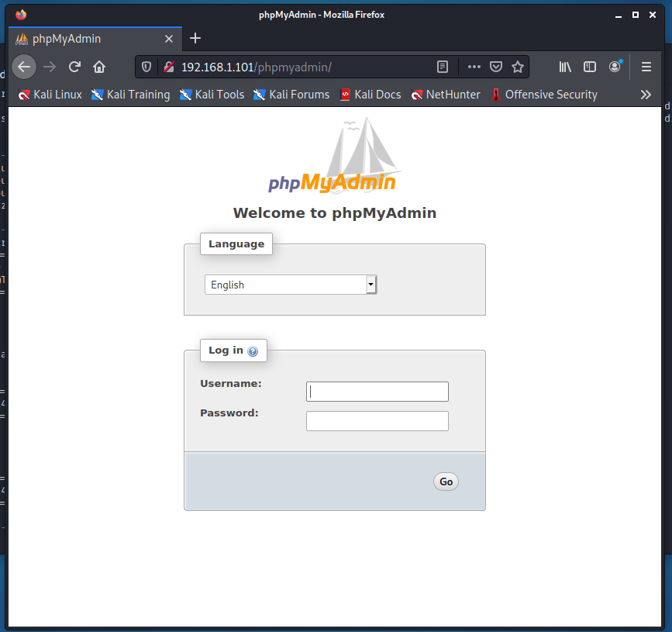Open the Firefox Library icon
Screen dimensions: 672x632
(565, 67)
